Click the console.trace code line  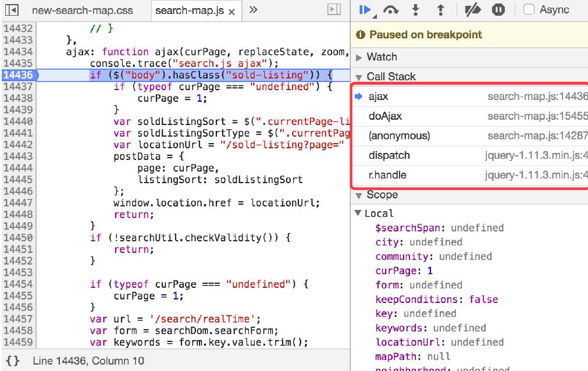[184, 63]
